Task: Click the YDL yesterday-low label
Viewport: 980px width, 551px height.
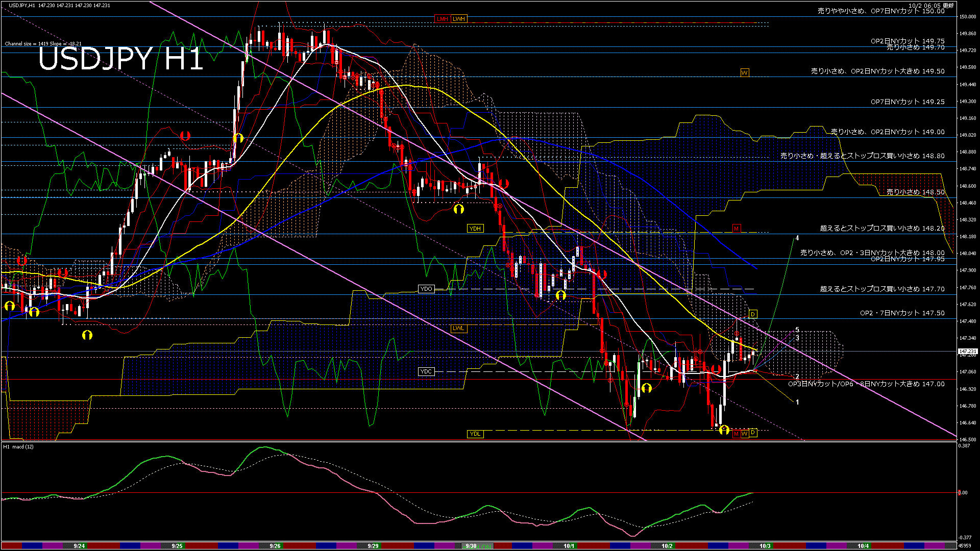Action: [475, 434]
